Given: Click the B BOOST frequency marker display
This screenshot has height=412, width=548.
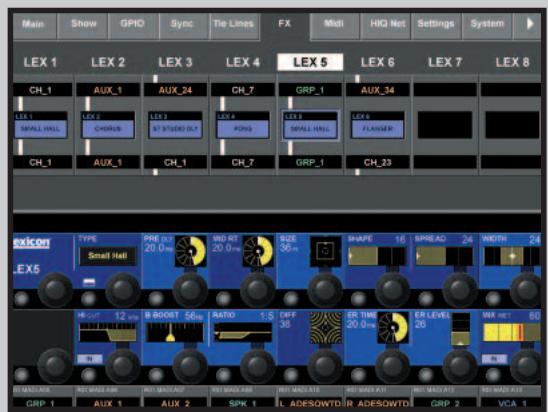Looking at the screenshot, I should (175, 332).
